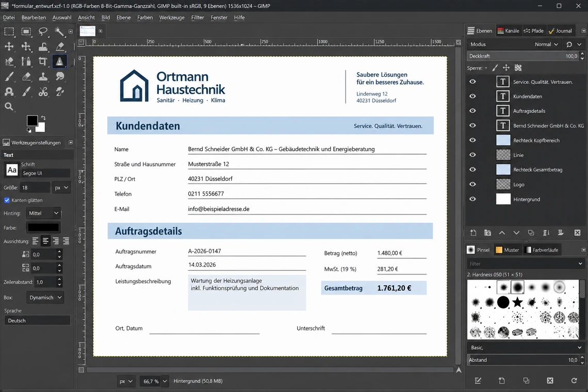Image resolution: width=588 pixels, height=392 pixels.
Task: Create a new layer group
Action: (487, 233)
